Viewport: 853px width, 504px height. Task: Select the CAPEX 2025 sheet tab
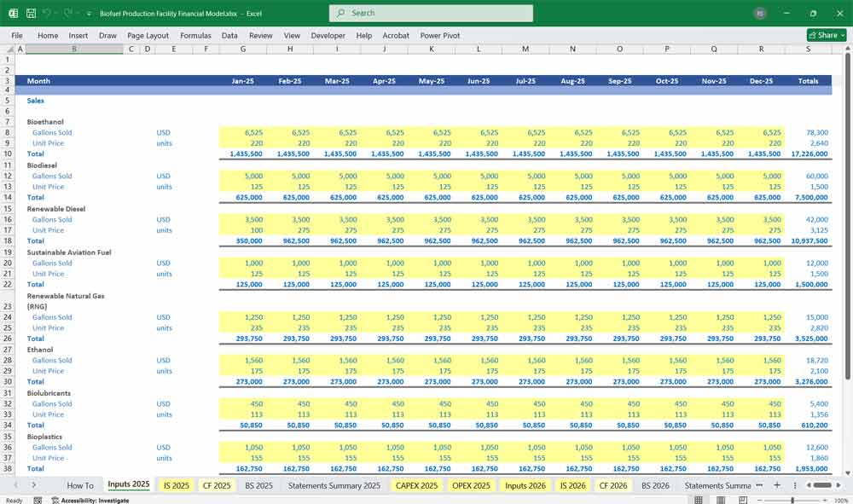[416, 485]
